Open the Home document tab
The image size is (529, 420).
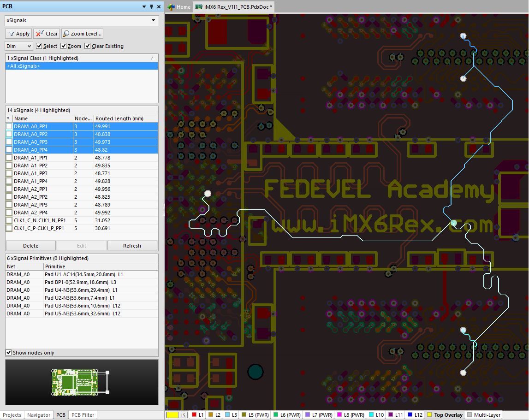click(x=179, y=7)
